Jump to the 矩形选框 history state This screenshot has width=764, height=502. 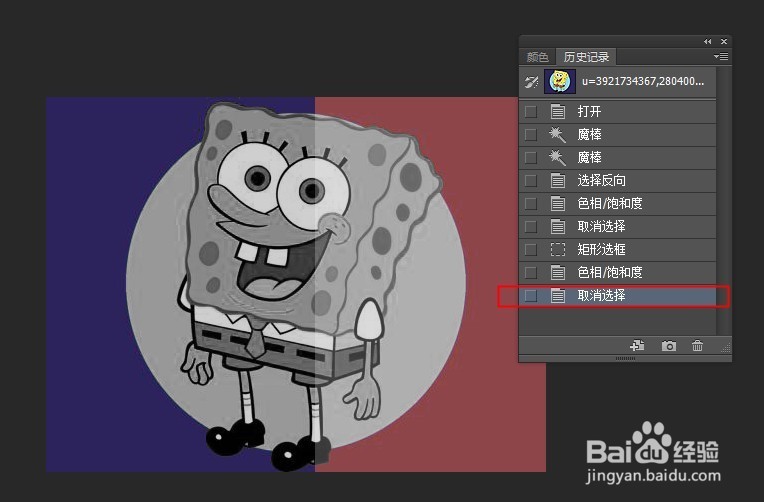[618, 250]
